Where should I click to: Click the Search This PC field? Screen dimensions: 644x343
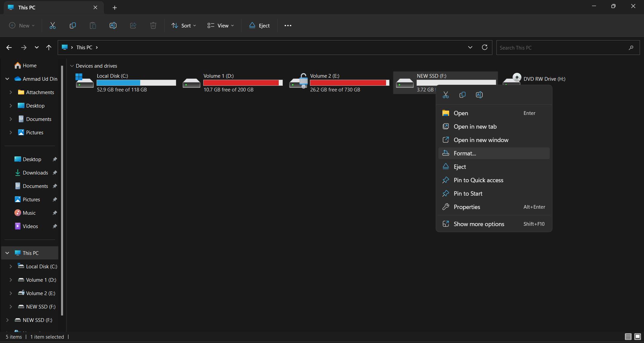pos(562,48)
